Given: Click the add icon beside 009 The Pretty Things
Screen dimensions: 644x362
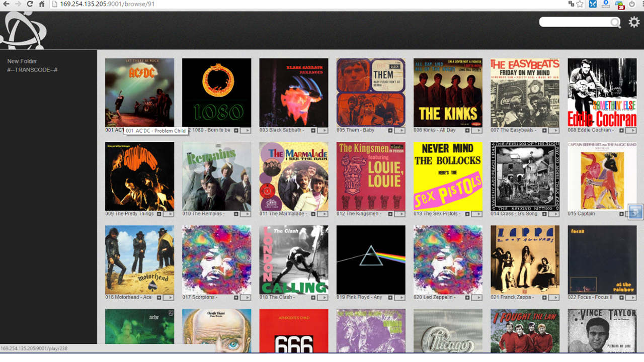Looking at the screenshot, I should point(159,214).
